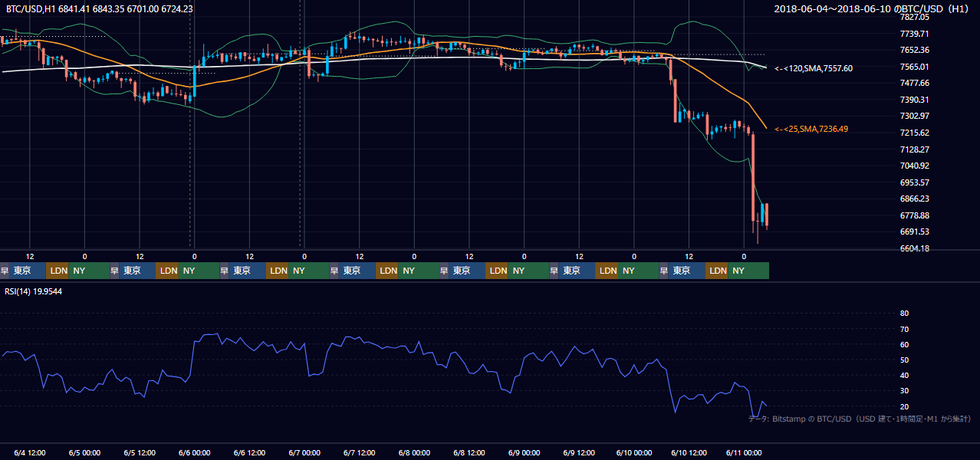Image resolution: width=980 pixels, height=460 pixels.
Task: Click the BTC/USD,H1 OHLC title text
Action: point(100,8)
